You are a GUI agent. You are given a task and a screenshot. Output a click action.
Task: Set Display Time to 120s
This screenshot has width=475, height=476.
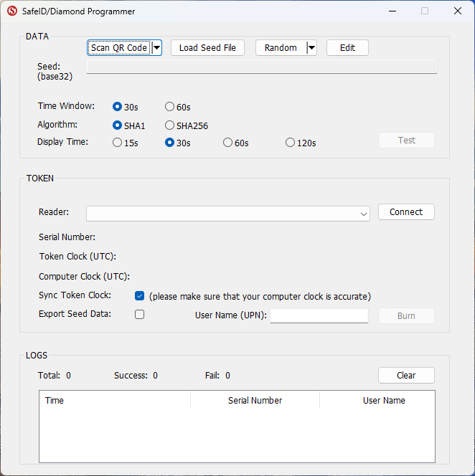pos(291,143)
